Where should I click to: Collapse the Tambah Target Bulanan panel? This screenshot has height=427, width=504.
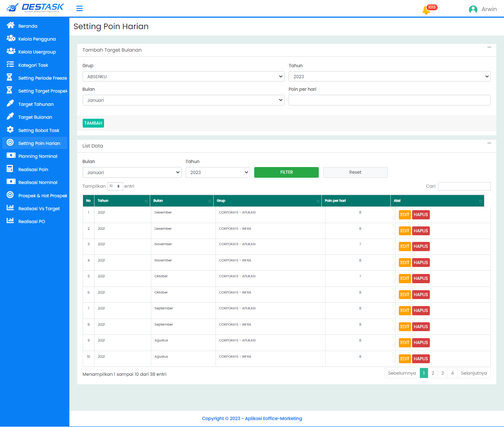tap(489, 48)
